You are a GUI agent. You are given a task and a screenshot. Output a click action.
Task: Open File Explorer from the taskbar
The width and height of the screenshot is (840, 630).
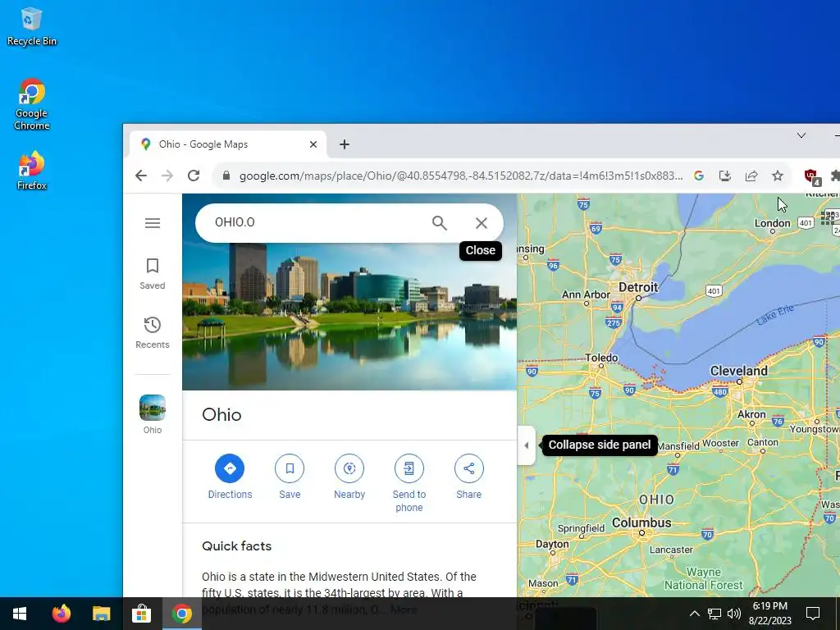101,614
